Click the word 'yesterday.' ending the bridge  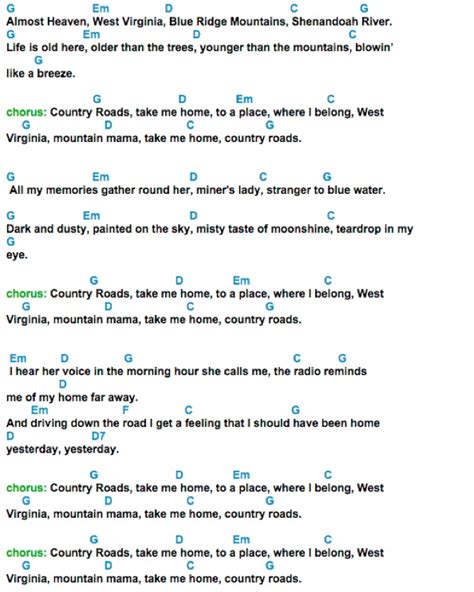[x=91, y=449]
